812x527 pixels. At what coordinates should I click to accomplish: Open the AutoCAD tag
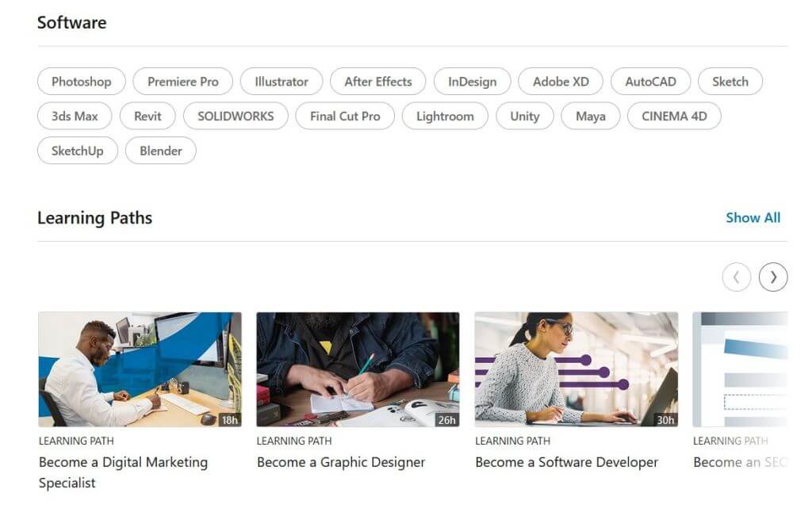650,82
